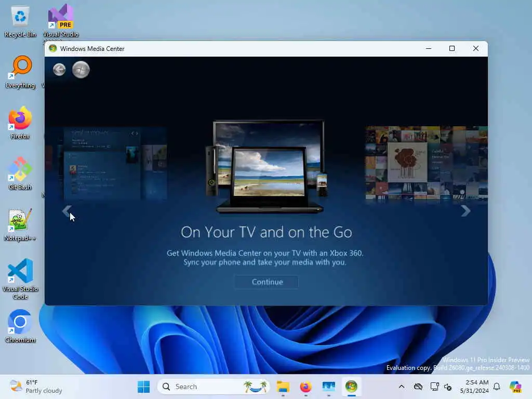Show hidden system tray icons
Screen dimensions: 532x399
coord(402,387)
